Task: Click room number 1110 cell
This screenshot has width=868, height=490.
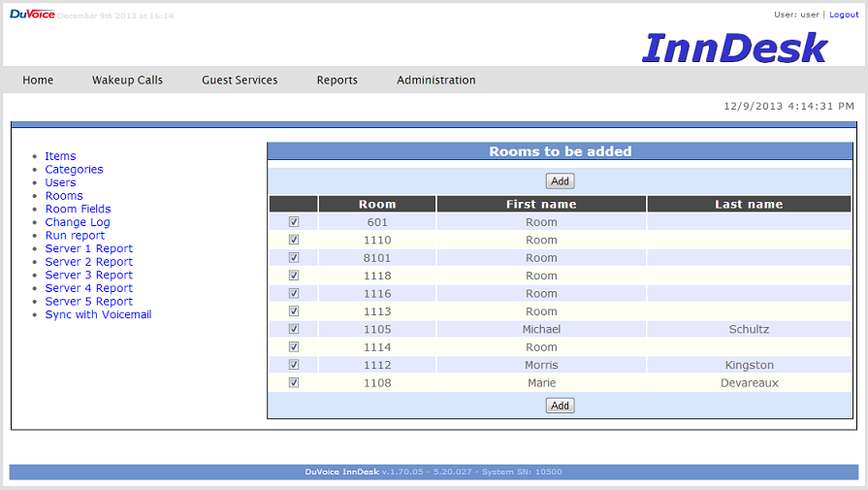Action: pos(377,240)
